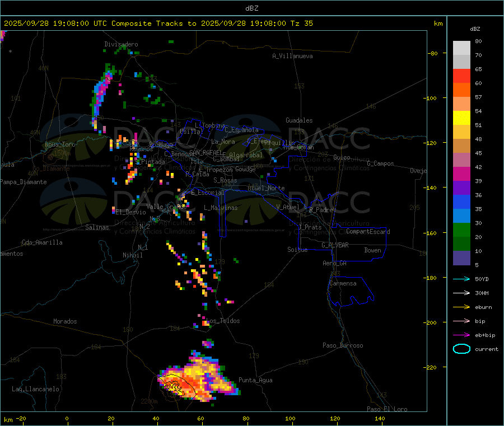
Task: Click the Cda_Amarilla map label
Action: [x=42, y=242]
